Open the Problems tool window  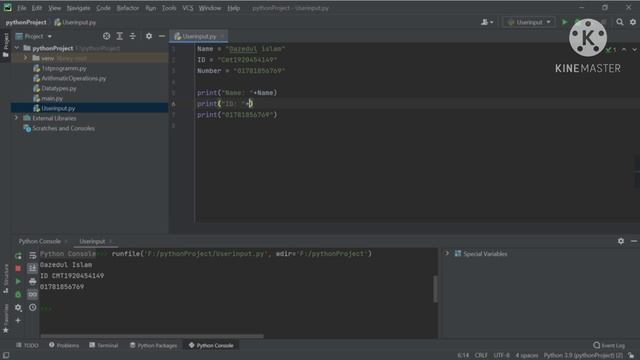(x=64, y=345)
